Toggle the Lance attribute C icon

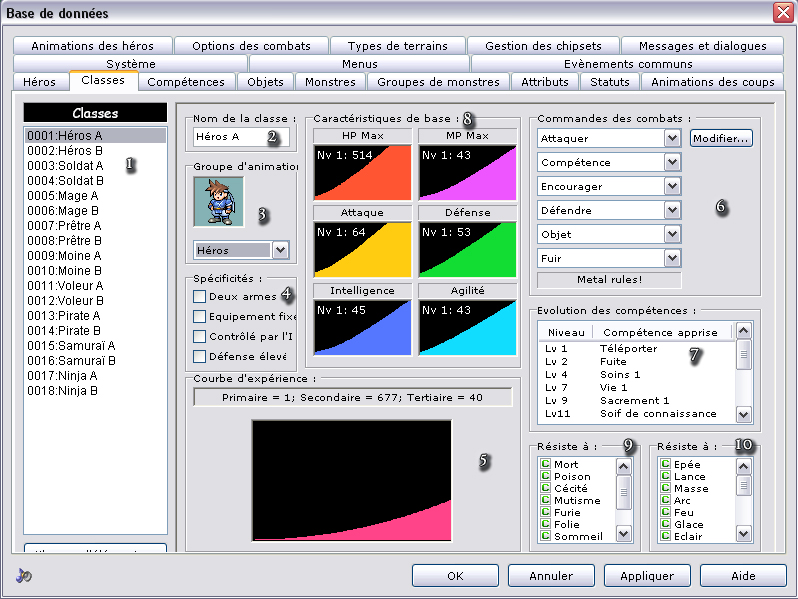click(665, 476)
